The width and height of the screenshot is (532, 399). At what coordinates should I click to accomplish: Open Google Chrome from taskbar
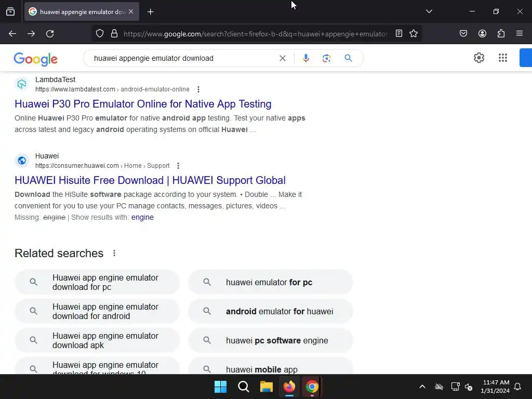[x=312, y=387]
